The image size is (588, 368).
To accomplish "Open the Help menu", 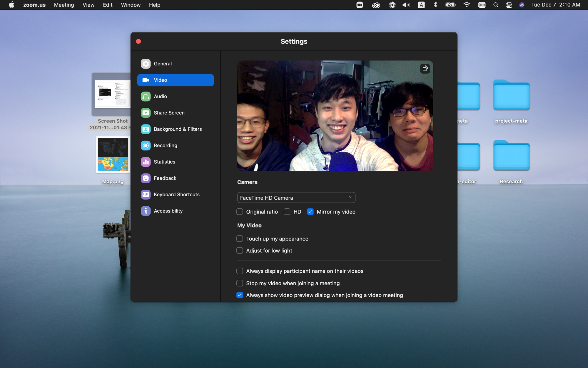I will 154,5.
